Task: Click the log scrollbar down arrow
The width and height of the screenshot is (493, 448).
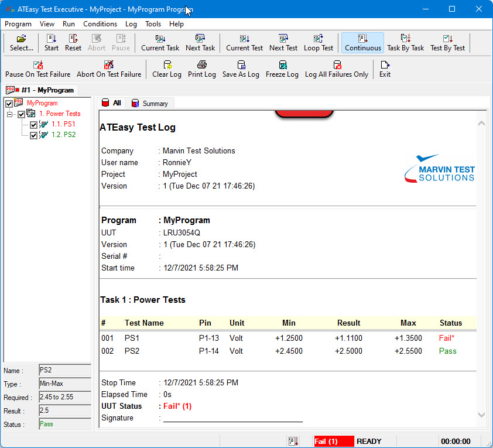Action: [482, 415]
